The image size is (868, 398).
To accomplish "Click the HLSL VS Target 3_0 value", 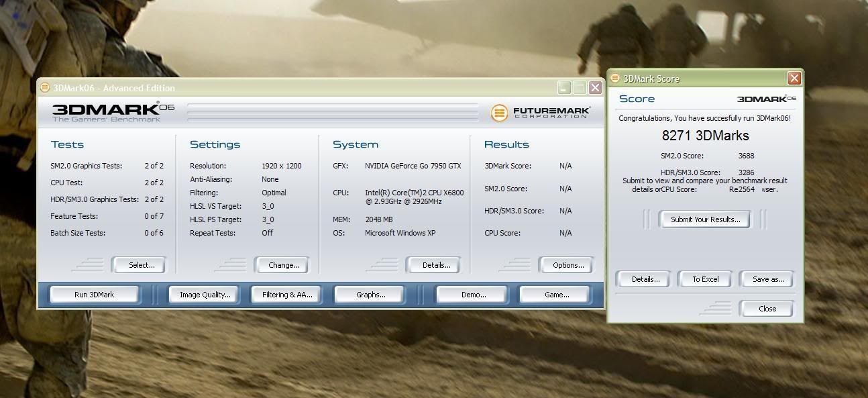I will tap(268, 206).
